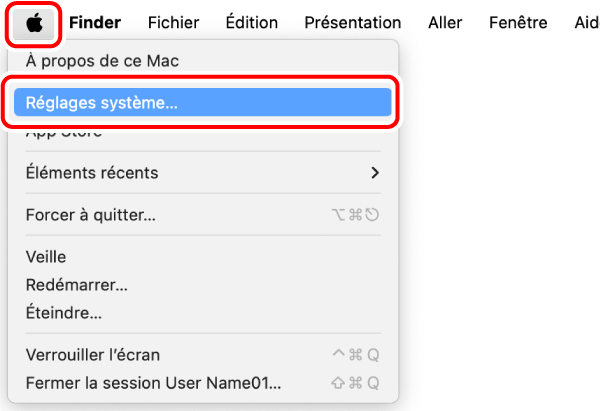600x411 pixels.
Task: Click the shortcut symbols beside Forcer à quitter
Action: coord(355,215)
